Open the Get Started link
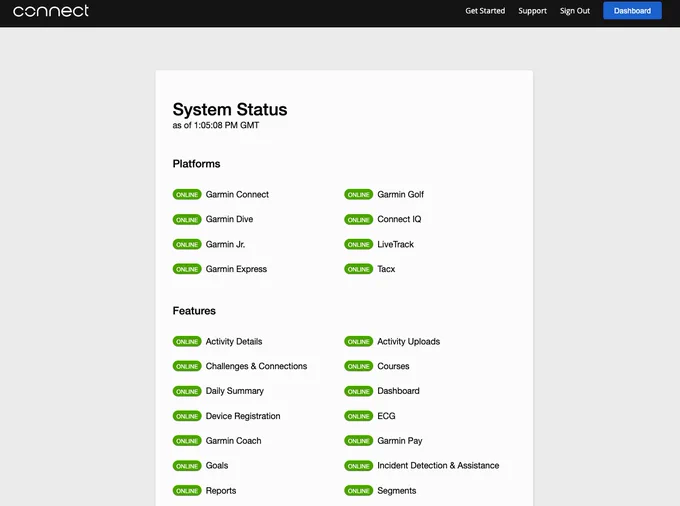Screen dimensions: 680x506 click(x=485, y=11)
